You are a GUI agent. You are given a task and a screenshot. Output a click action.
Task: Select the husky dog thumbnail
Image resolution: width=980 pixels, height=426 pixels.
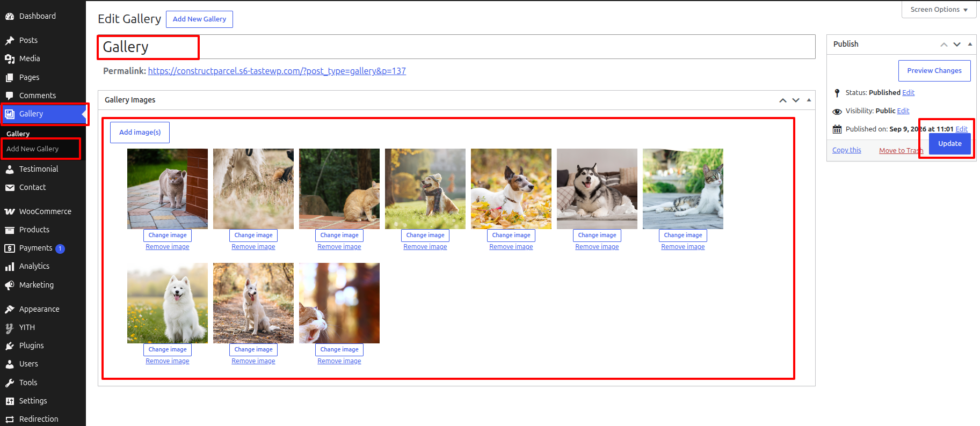pyautogui.click(x=597, y=189)
